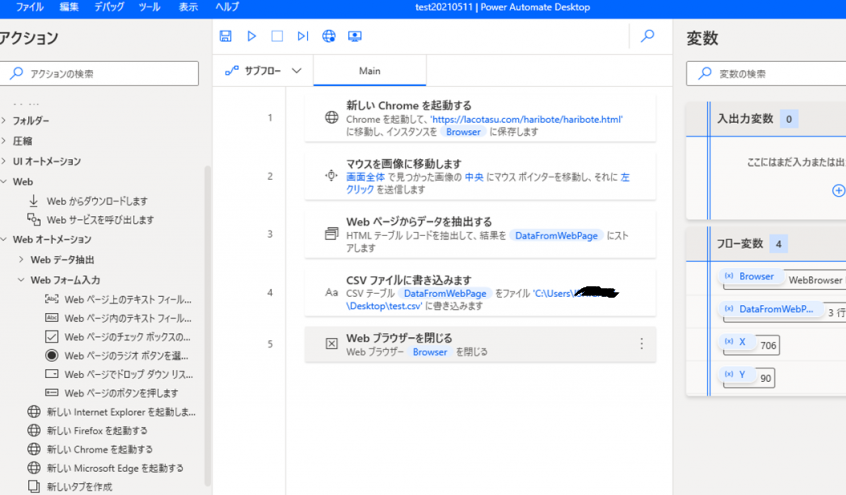Image resolution: width=846 pixels, height=495 pixels.
Task: Open three-dot menu on Webブラウザーを閉じる action
Action: (642, 344)
